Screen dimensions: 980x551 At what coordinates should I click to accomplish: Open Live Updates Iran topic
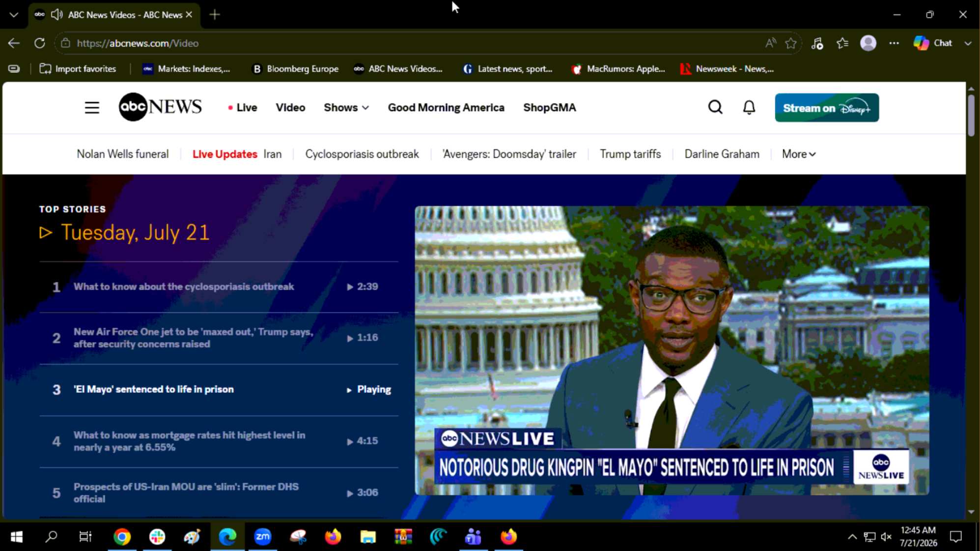(x=237, y=154)
